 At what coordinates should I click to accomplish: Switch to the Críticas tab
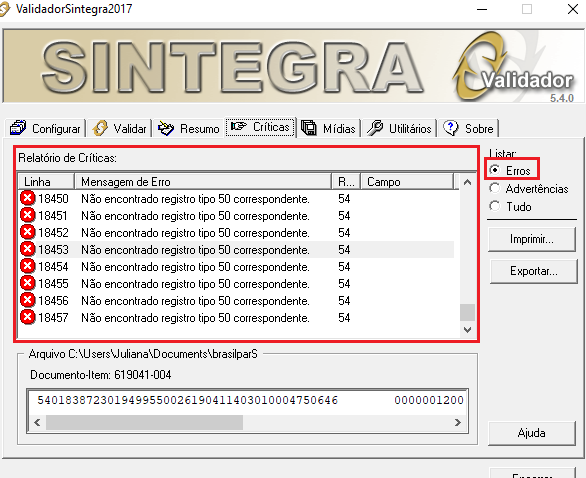[x=260, y=127]
